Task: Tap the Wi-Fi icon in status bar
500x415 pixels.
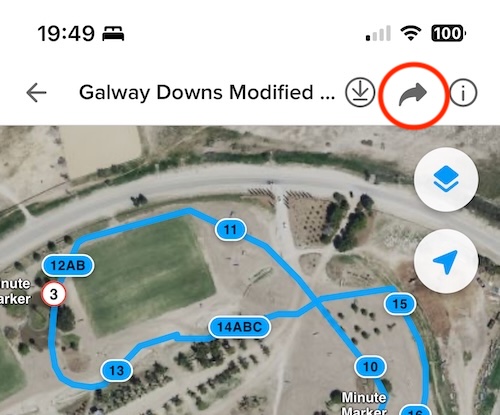Action: [411, 33]
